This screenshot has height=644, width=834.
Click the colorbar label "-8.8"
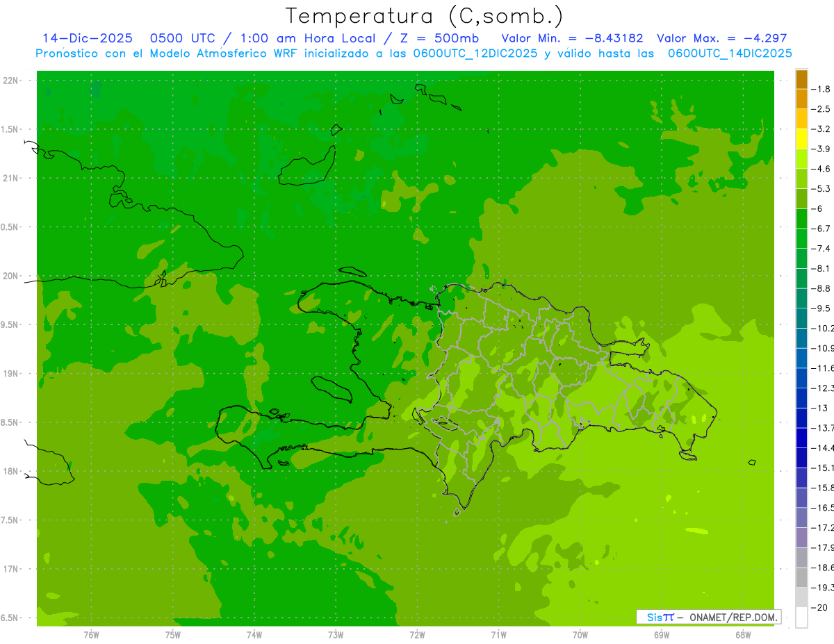coord(821,288)
